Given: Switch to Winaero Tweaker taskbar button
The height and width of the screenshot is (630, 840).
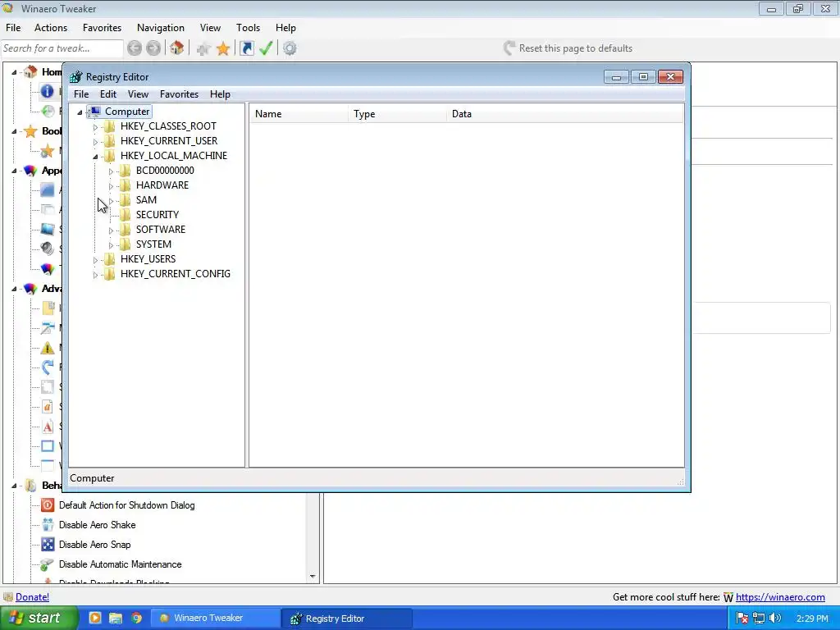Looking at the screenshot, I should (x=215, y=618).
